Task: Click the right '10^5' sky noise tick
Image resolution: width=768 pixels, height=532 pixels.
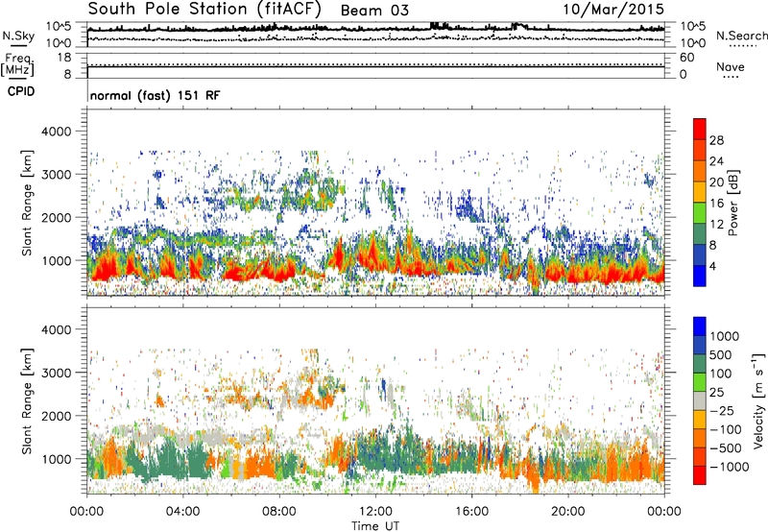Action: tap(692, 27)
